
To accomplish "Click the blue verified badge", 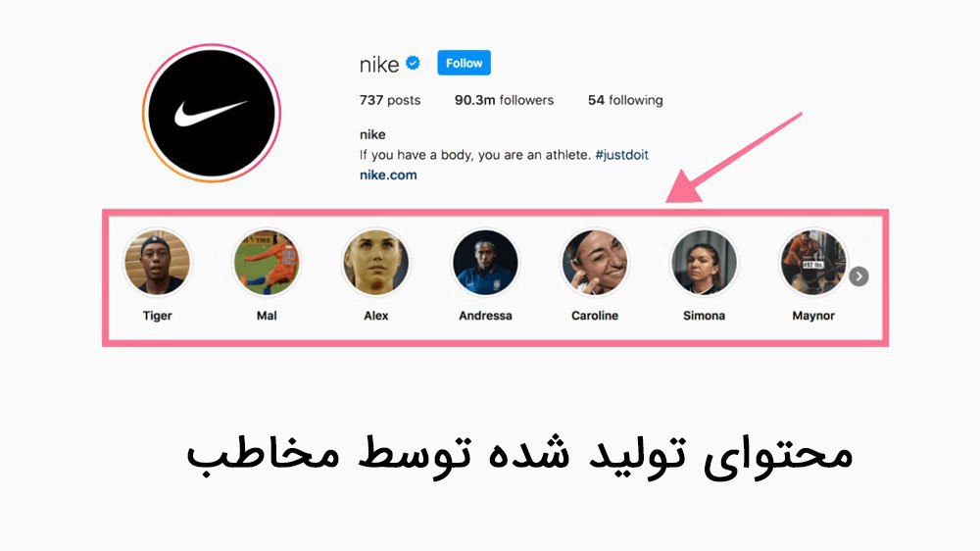I will pos(413,63).
